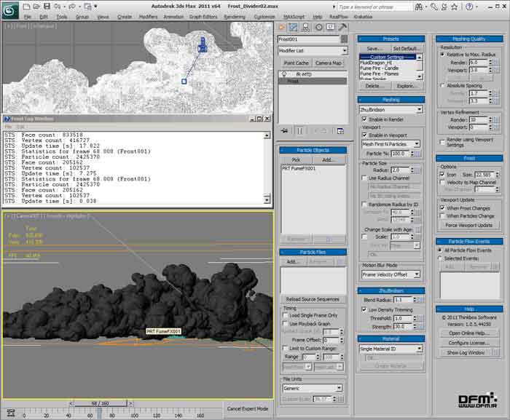Viewport: 510px width, 420px height.
Task: Click the 3ds Max application logo button
Action: coord(10,10)
